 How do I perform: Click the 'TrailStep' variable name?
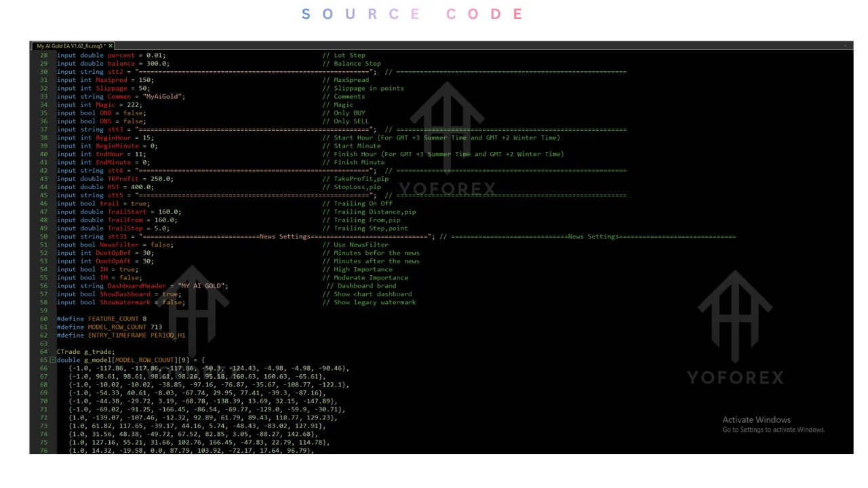[125, 228]
